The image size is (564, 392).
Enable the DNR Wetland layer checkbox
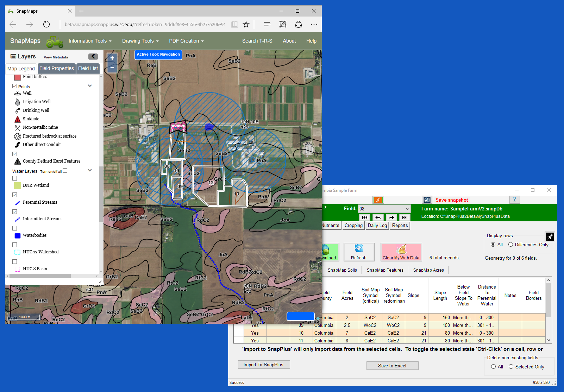point(14,178)
